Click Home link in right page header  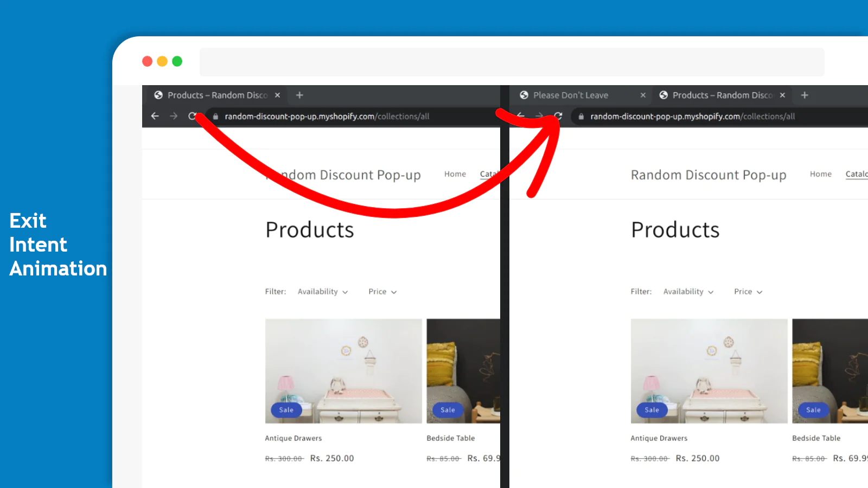(821, 174)
